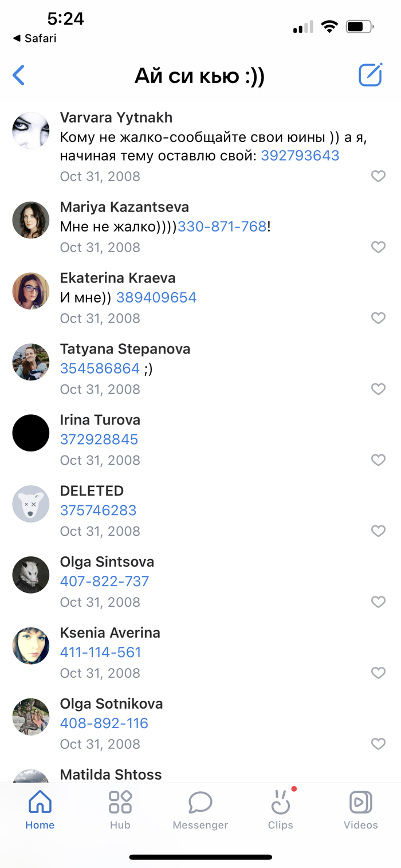Toggle heart on Ekaterina Kraeva's comment

(378, 319)
